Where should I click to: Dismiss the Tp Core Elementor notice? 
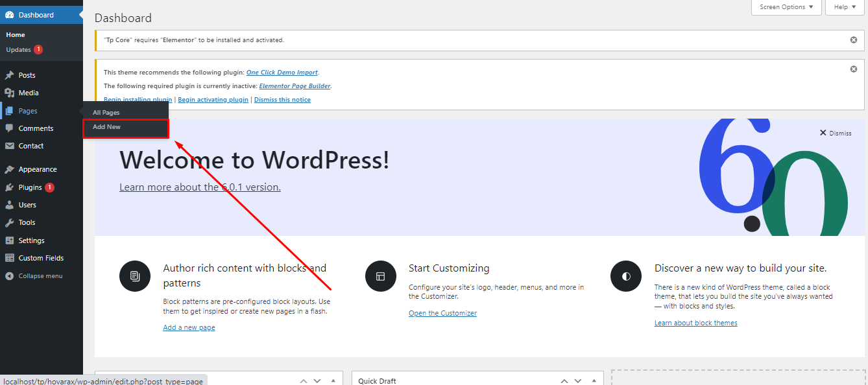(854, 40)
